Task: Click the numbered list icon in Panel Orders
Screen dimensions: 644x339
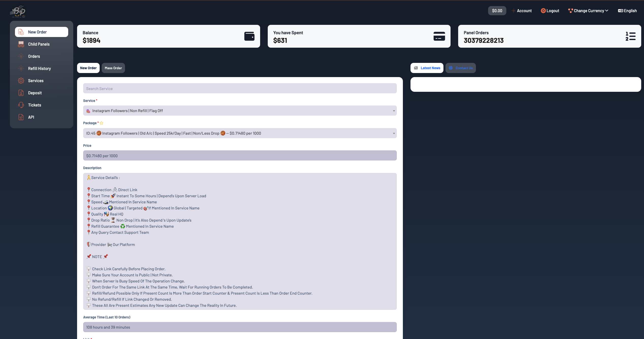Action: coord(631,36)
